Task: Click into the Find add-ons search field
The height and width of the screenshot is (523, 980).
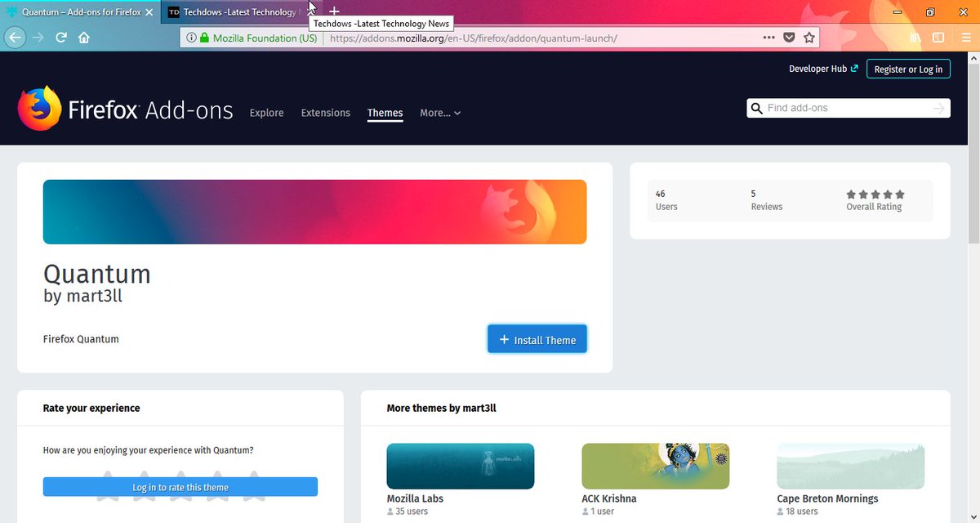Action: [848, 108]
